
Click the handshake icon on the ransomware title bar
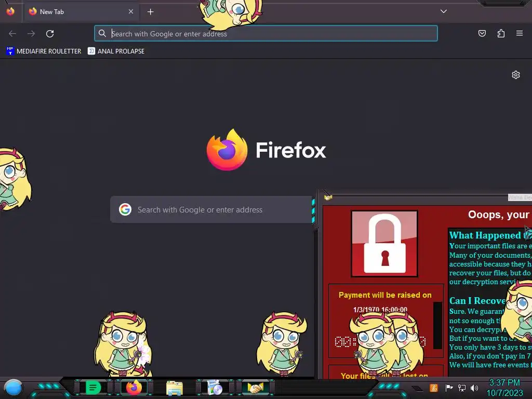coord(328,197)
